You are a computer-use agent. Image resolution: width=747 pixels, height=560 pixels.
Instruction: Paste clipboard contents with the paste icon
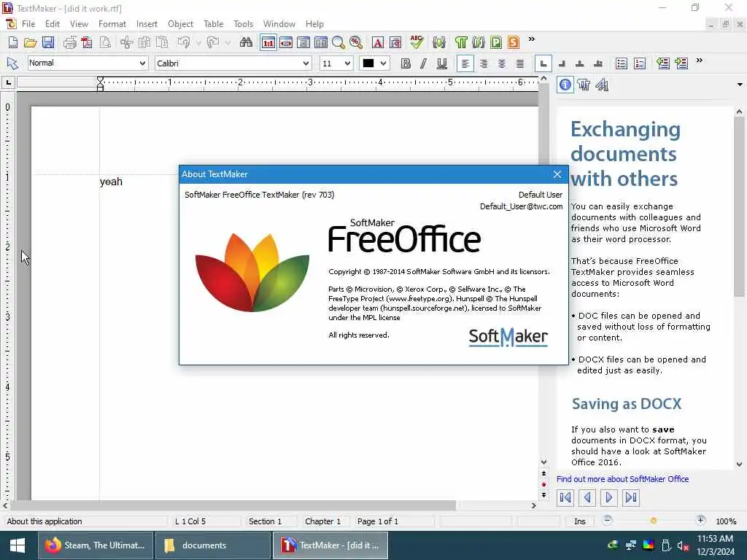[162, 42]
